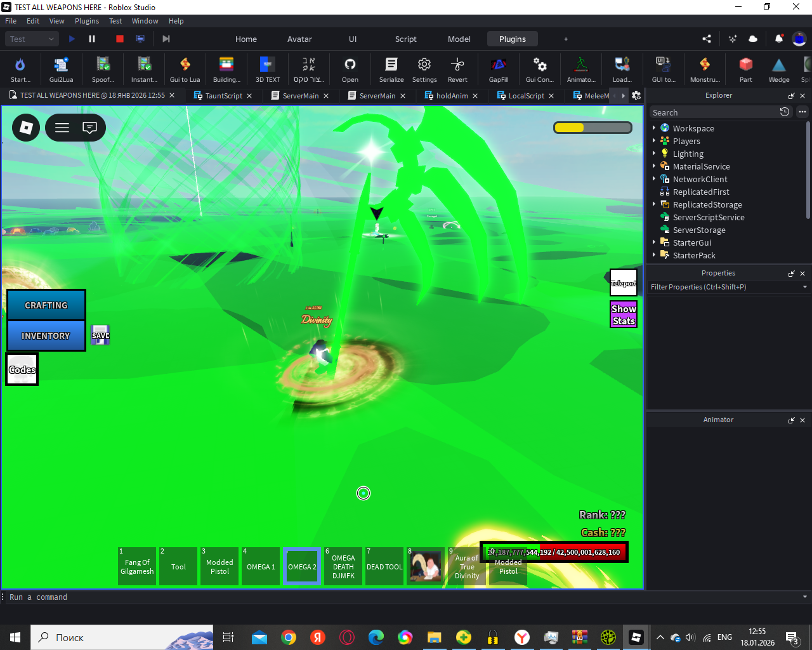Viewport: 812px width, 650px height.
Task: Click the red health bar
Action: click(554, 552)
